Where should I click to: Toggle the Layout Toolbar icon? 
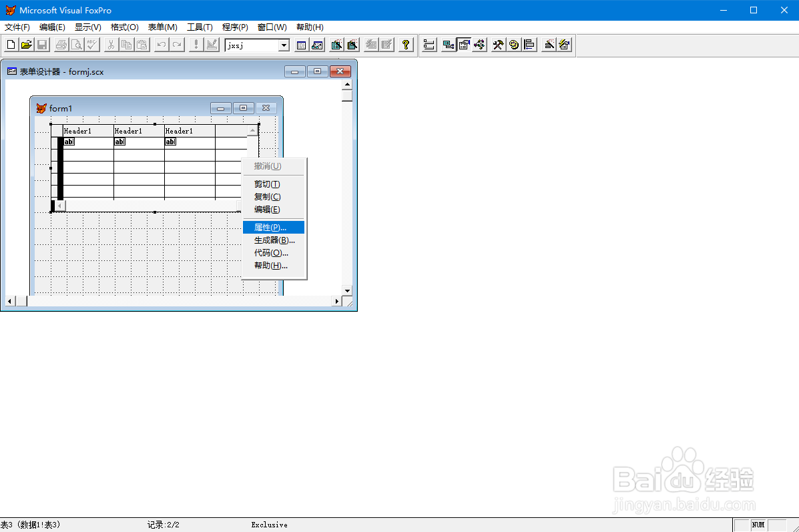tap(529, 45)
